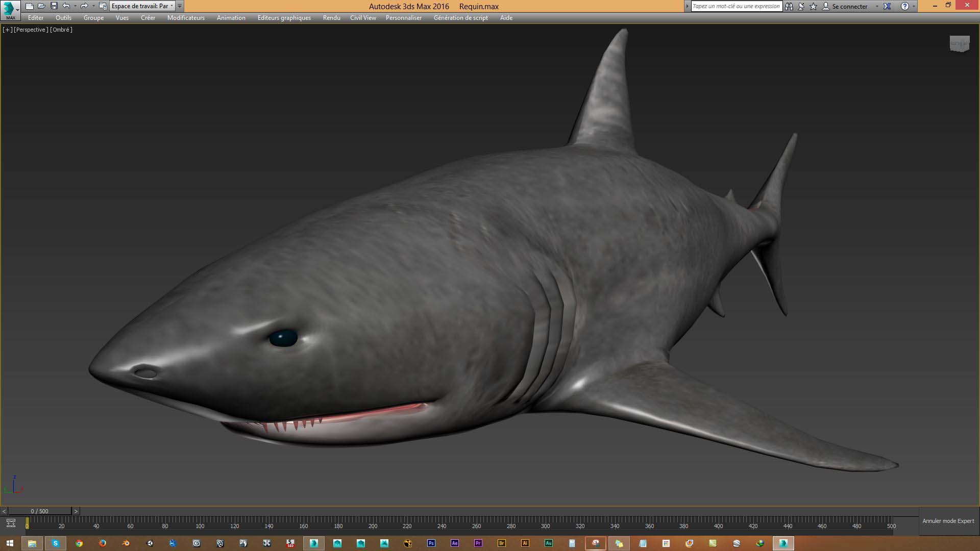
Task: Open the 3ds Max application menu logo
Action: [9, 9]
